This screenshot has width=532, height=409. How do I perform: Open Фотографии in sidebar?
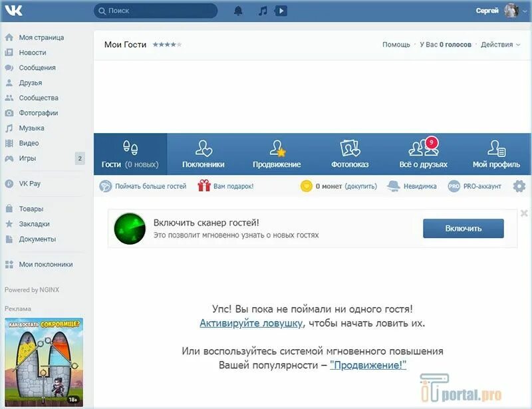pyautogui.click(x=39, y=112)
